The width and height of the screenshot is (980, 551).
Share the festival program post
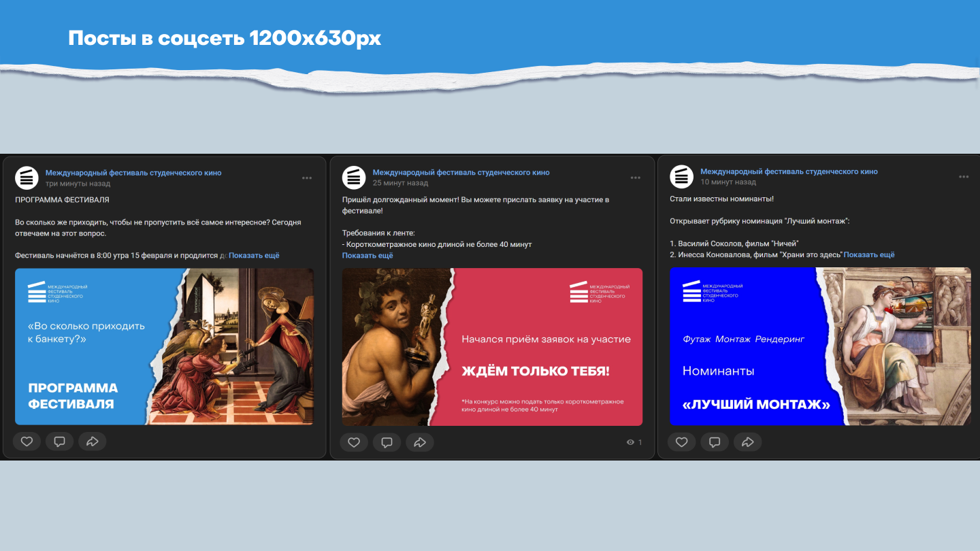[92, 441]
